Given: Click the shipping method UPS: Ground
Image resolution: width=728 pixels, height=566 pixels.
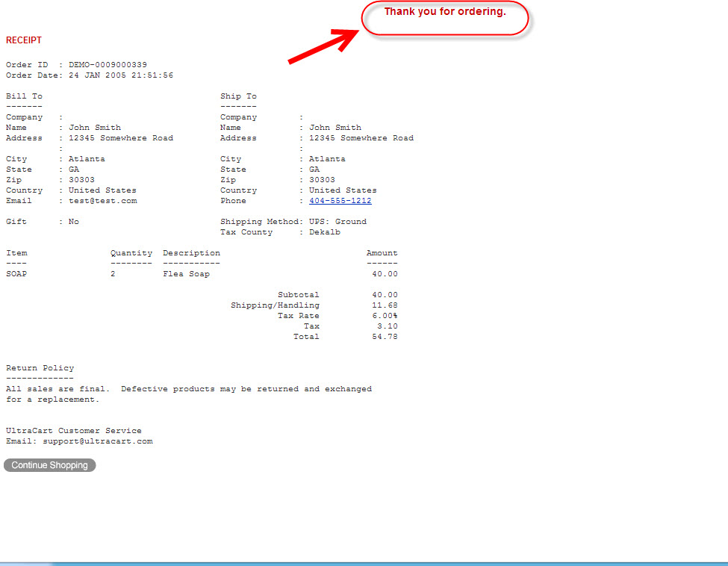Looking at the screenshot, I should pyautogui.click(x=337, y=222).
